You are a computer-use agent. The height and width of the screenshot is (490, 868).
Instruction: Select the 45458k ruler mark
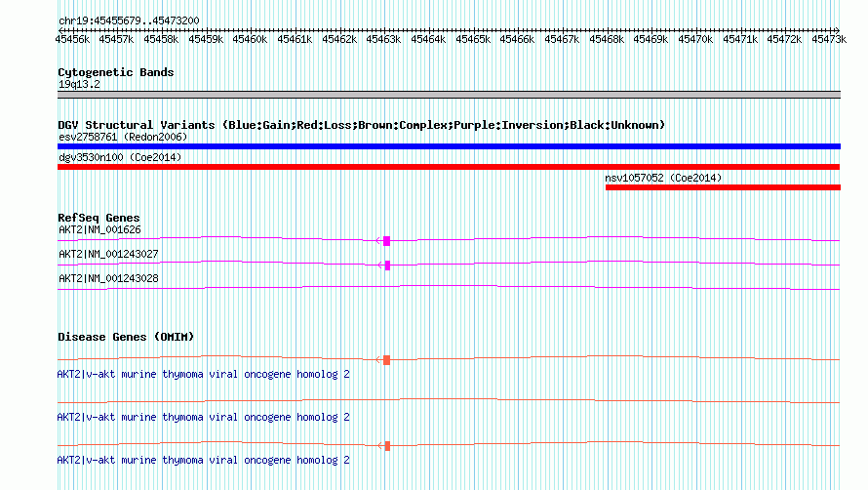(x=161, y=39)
